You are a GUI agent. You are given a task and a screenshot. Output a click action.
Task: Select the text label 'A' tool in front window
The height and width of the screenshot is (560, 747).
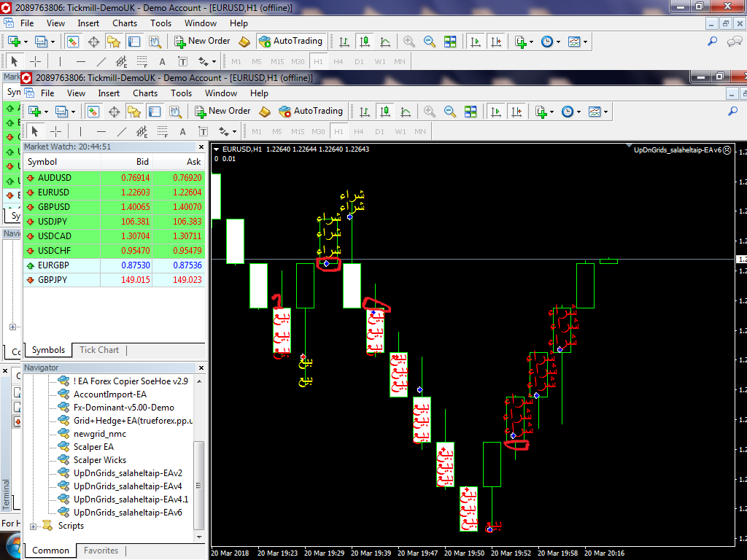183,131
